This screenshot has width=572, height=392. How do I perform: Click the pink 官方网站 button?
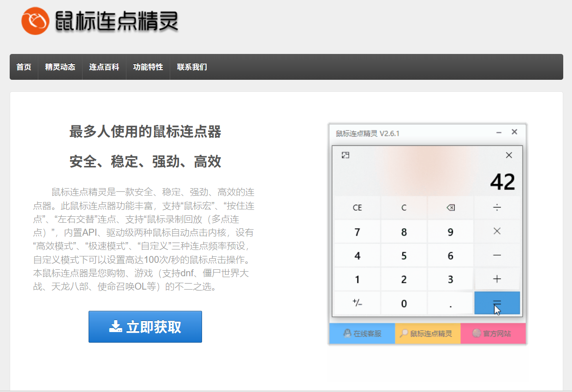click(x=493, y=333)
